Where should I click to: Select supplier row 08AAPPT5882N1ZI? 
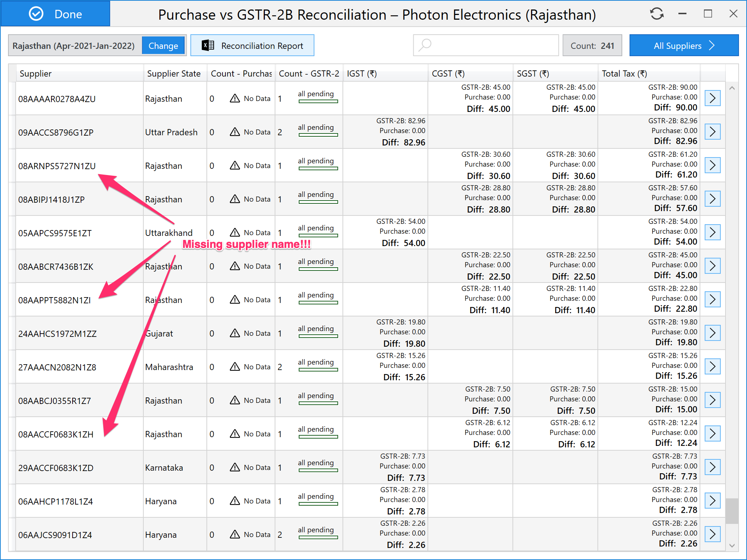point(55,300)
